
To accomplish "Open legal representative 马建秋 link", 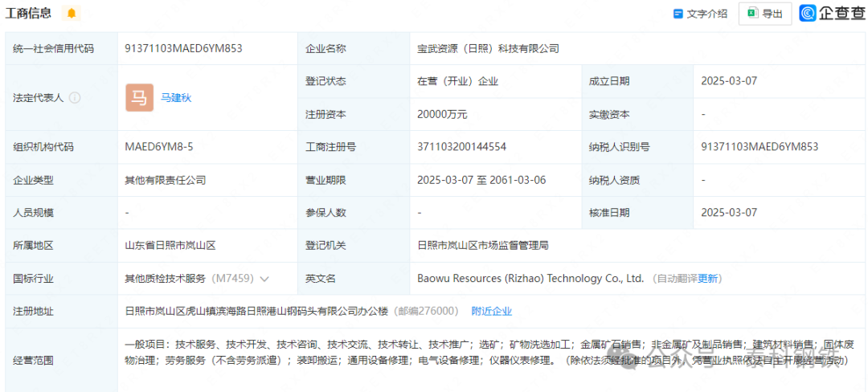I will pyautogui.click(x=176, y=98).
